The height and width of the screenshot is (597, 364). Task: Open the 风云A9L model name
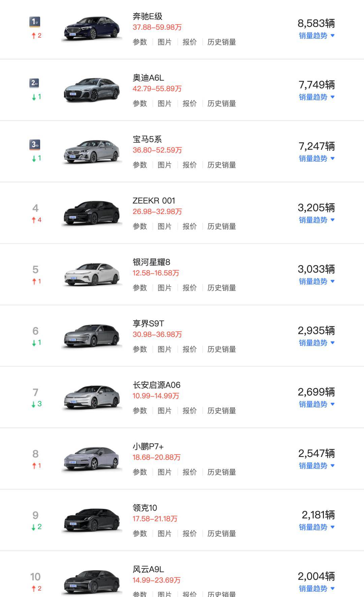tap(148, 569)
